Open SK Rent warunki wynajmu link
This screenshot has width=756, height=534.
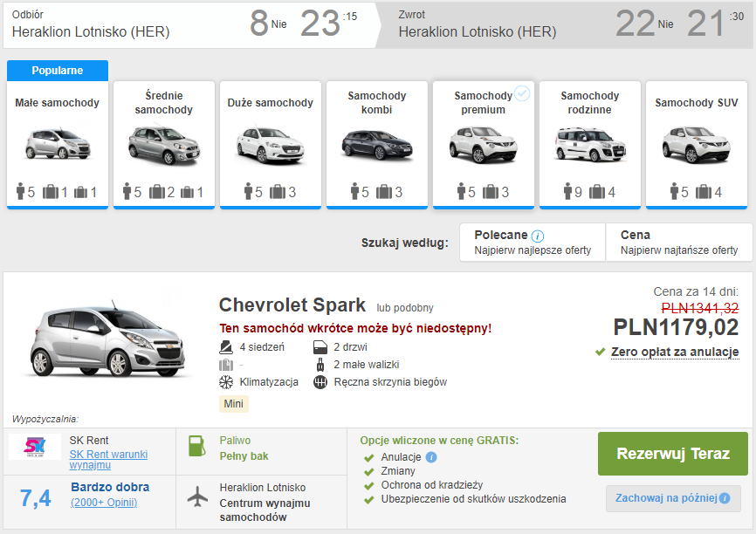[x=108, y=459]
